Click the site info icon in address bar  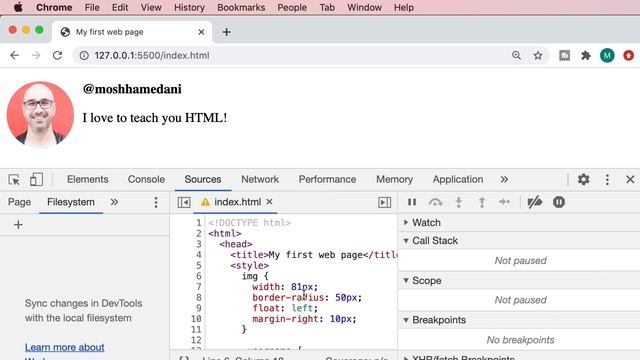84,56
